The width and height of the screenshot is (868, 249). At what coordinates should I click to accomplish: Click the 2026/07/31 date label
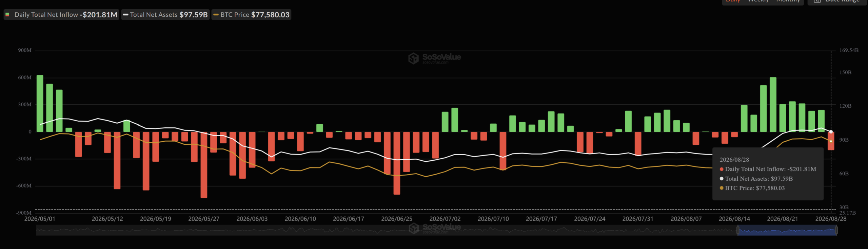pos(638,219)
